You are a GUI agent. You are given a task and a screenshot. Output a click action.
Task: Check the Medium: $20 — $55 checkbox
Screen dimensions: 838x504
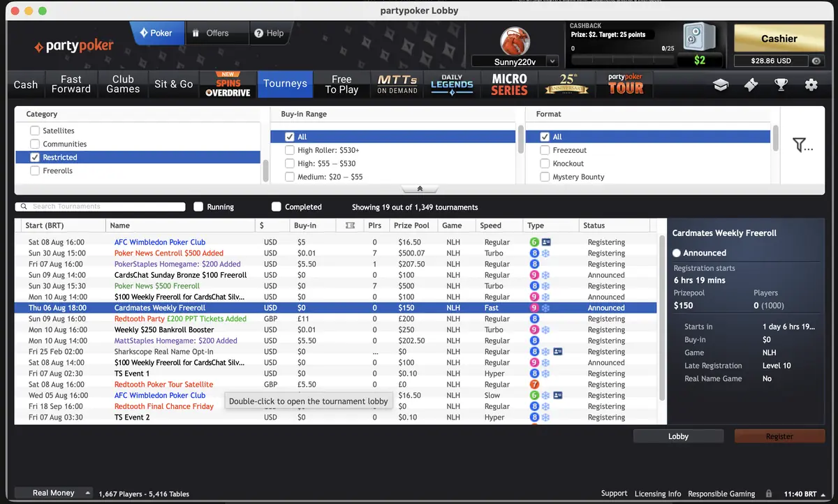click(289, 177)
